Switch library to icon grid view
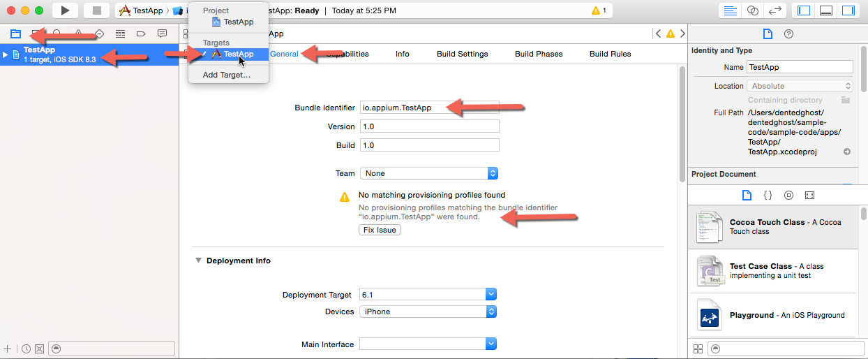Image resolution: width=868 pixels, height=359 pixels. coord(698,349)
